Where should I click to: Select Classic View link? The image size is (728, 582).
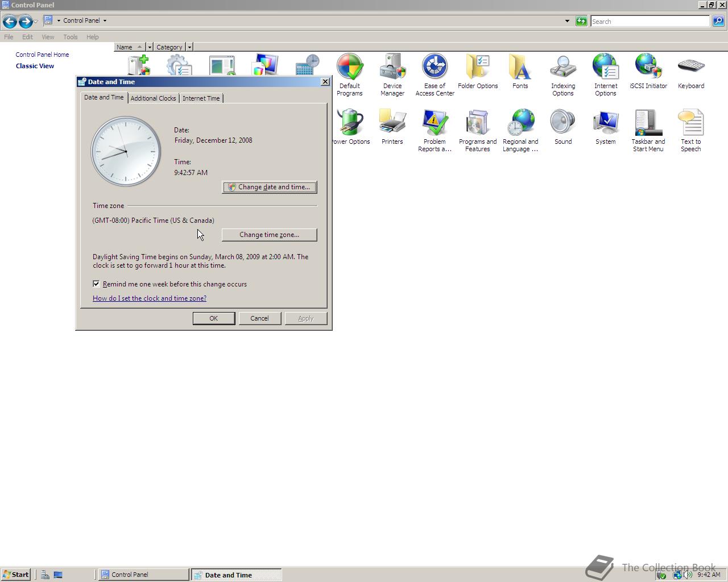[x=35, y=66]
